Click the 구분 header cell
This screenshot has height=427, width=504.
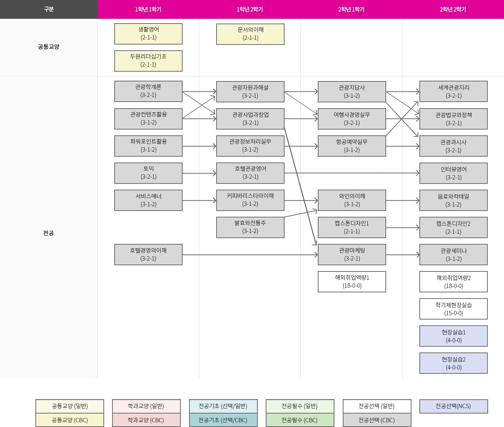(49, 9)
